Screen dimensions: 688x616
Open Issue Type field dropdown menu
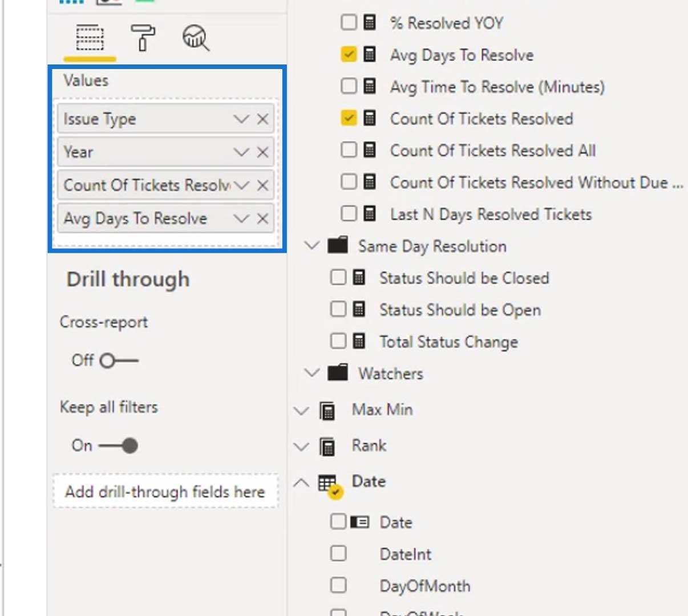pyautogui.click(x=241, y=119)
